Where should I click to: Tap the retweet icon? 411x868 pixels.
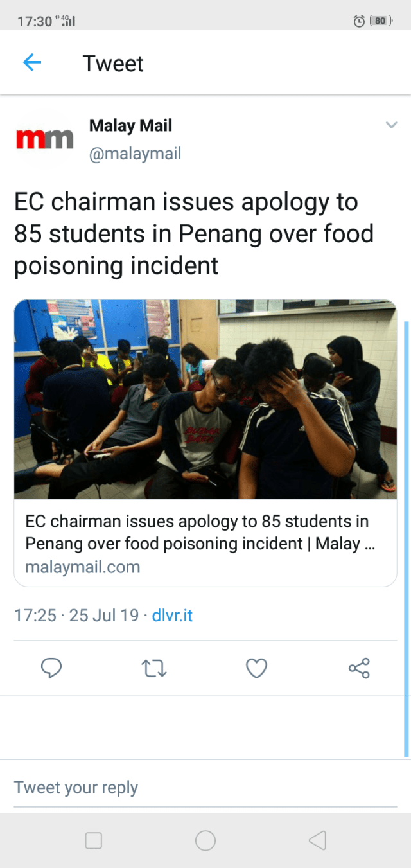point(153,669)
